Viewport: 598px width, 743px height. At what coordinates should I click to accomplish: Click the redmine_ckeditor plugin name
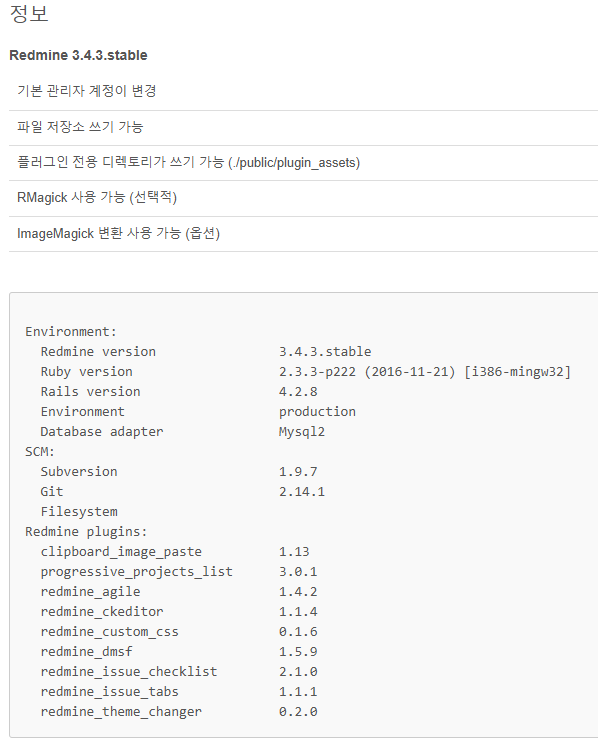click(x=102, y=612)
